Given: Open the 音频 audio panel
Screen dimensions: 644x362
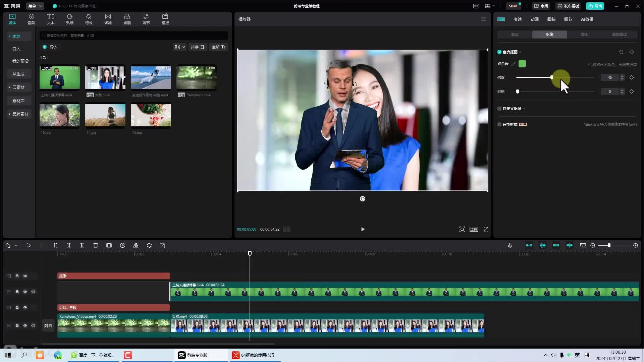Looking at the screenshot, I should [31, 19].
